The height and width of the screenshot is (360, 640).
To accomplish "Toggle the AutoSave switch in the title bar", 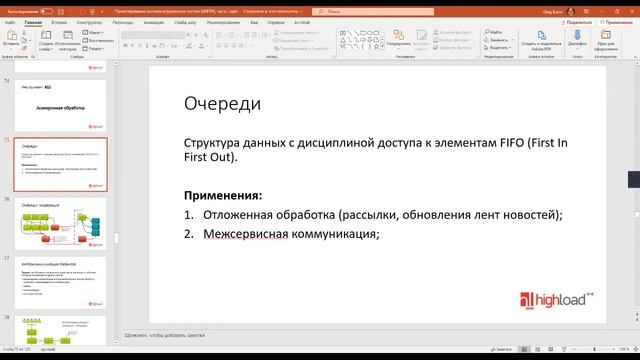I will [x=46, y=11].
